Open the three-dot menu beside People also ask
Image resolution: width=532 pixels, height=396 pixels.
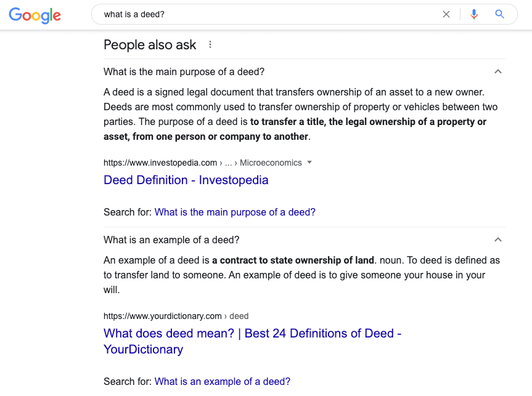point(210,45)
